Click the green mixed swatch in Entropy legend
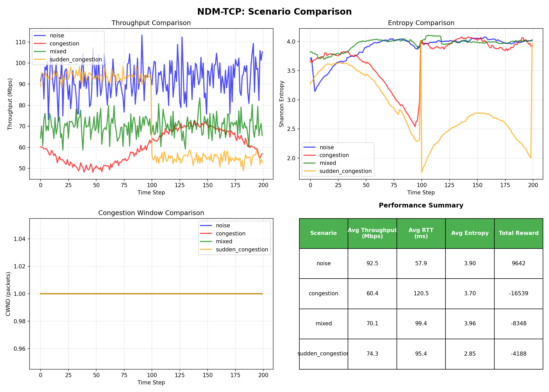The width and height of the screenshot is (549, 392). tap(310, 163)
